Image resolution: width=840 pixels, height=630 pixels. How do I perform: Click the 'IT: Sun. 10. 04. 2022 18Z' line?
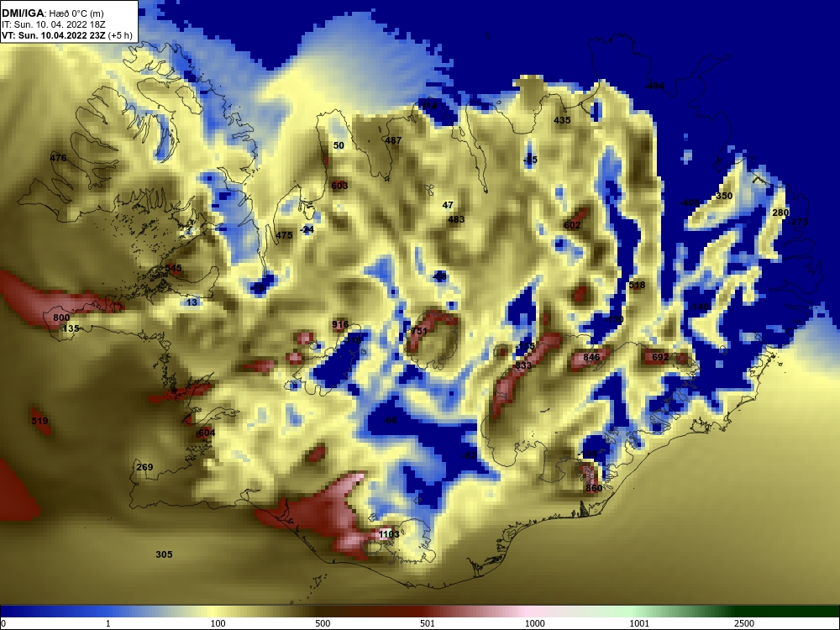tap(54, 24)
